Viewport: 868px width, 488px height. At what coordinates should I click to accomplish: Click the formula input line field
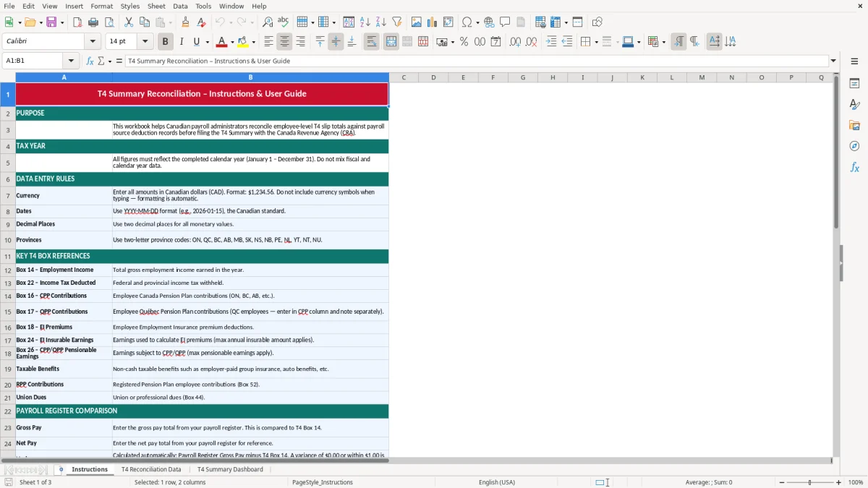(476, 61)
